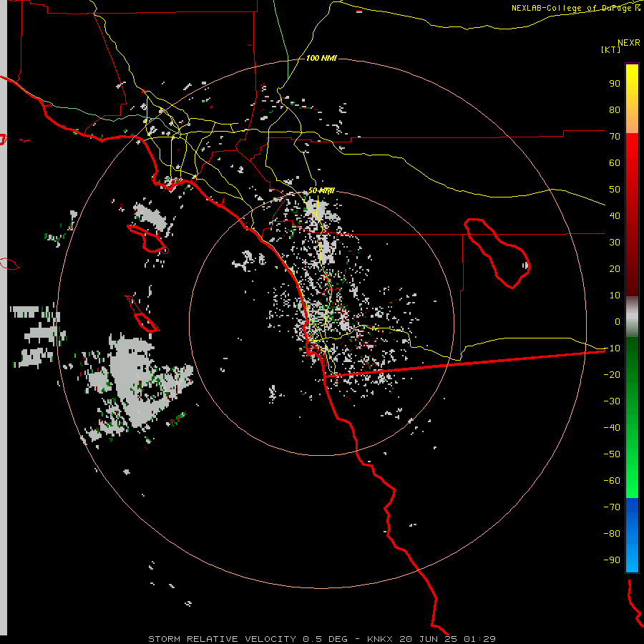
Task: Click the 60 knot scale label
Action: [x=615, y=163]
